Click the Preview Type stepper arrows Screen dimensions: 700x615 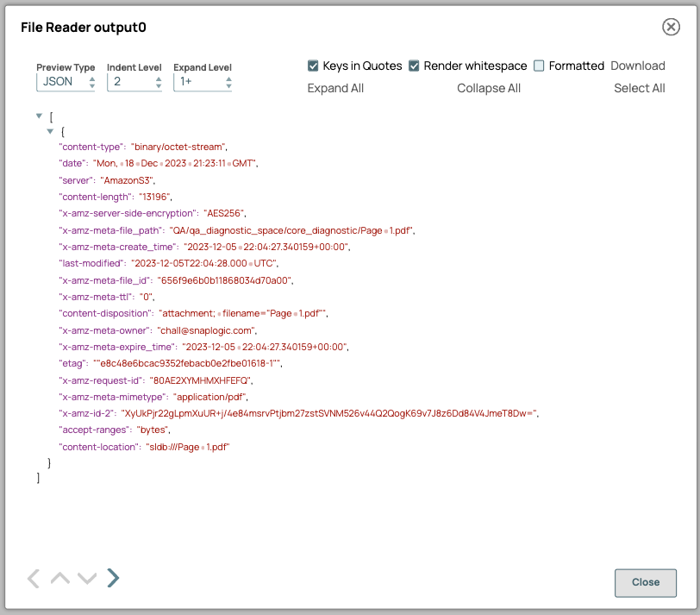93,83
